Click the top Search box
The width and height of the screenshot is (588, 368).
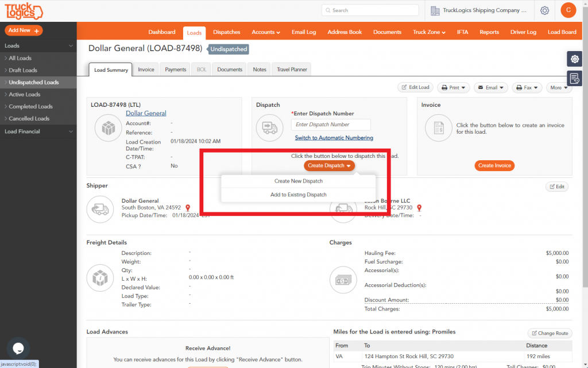pyautogui.click(x=370, y=10)
